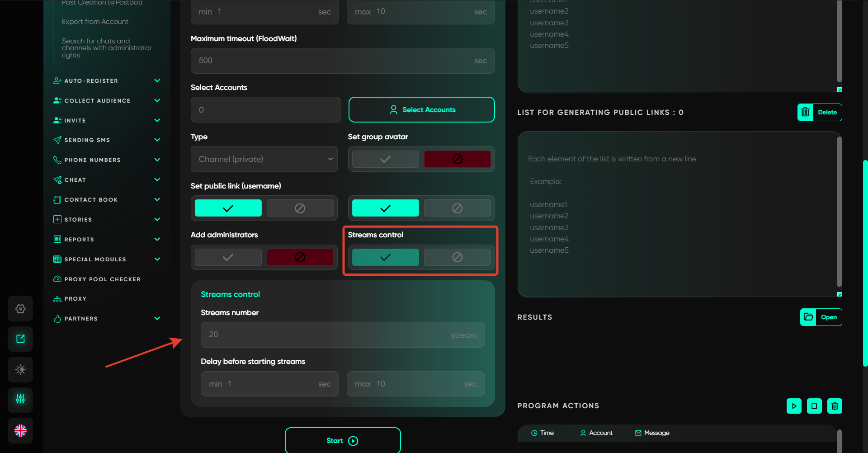Viewport: 868px width, 453px height.
Task: Click the page vertical scrollbar on right edge
Action: (x=865, y=262)
